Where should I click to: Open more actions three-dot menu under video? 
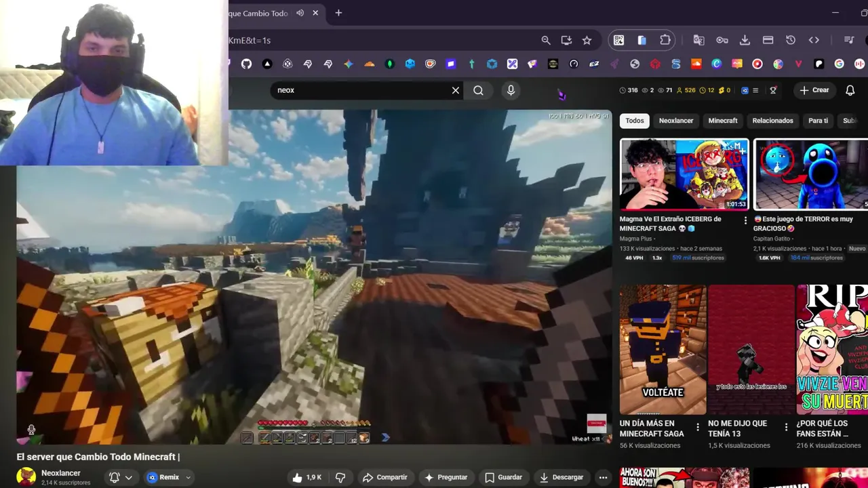[x=603, y=477]
